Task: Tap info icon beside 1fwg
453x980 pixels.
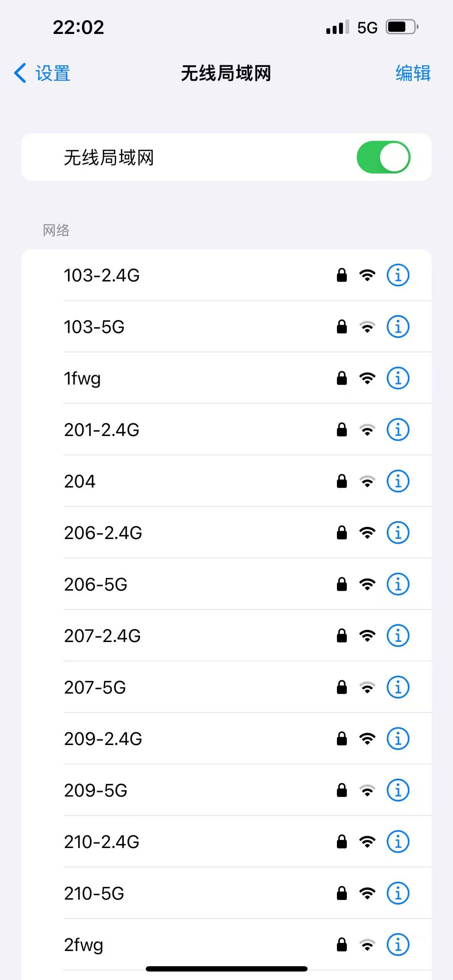Action: click(398, 378)
